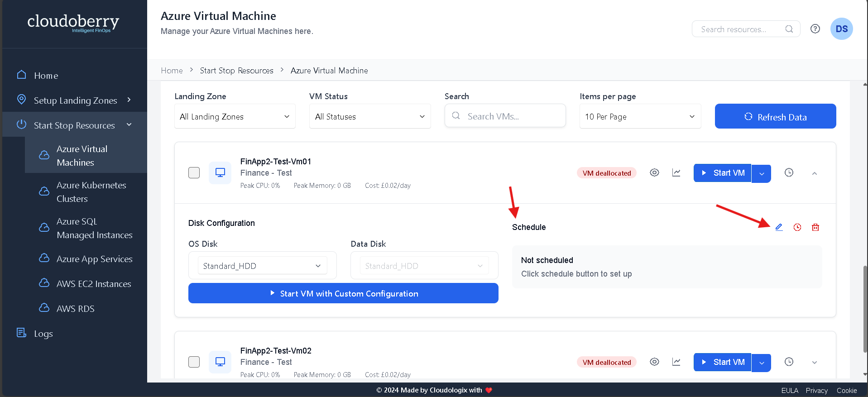The width and height of the screenshot is (868, 397).
Task: View metrics chart for FinApp2-Test-Vm02
Action: coord(676,362)
